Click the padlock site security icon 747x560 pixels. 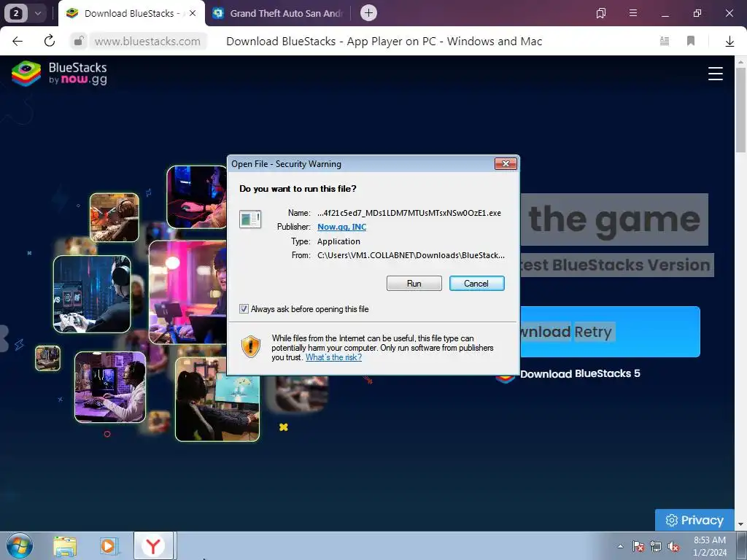tap(79, 41)
